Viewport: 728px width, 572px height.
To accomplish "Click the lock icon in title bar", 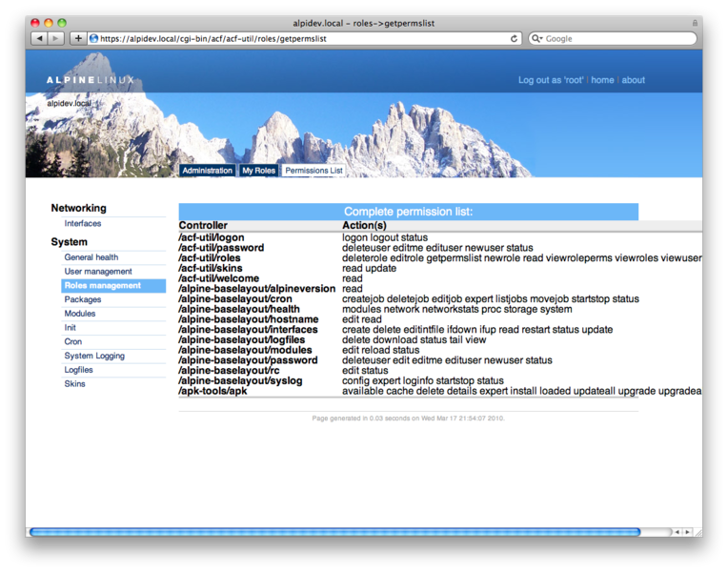I will click(695, 23).
